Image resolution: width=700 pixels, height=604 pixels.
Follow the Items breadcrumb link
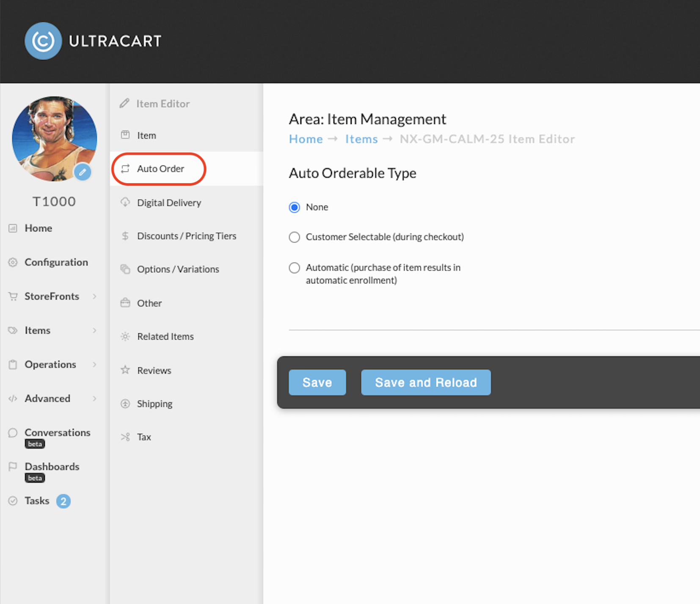click(x=361, y=139)
